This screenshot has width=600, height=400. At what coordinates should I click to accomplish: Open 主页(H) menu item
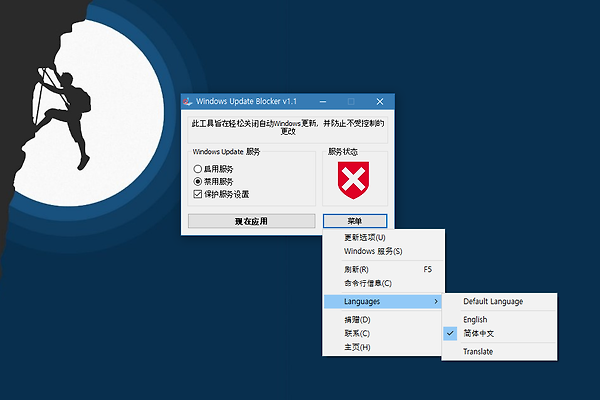tap(357, 347)
